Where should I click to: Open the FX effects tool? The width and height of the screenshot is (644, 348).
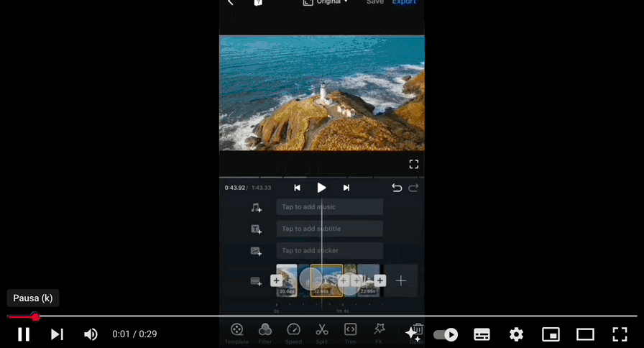[x=379, y=334]
